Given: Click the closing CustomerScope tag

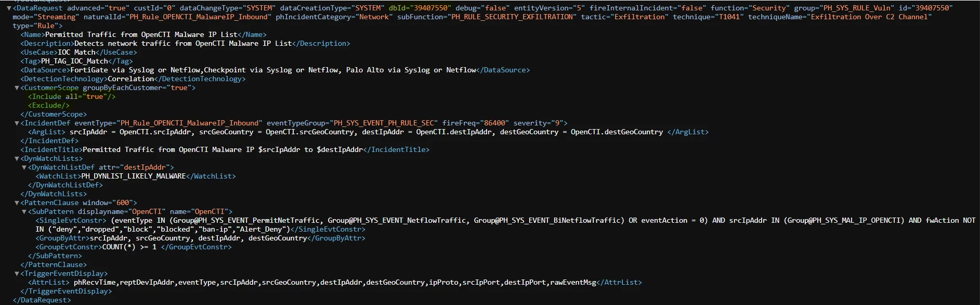Looking at the screenshot, I should [x=54, y=114].
